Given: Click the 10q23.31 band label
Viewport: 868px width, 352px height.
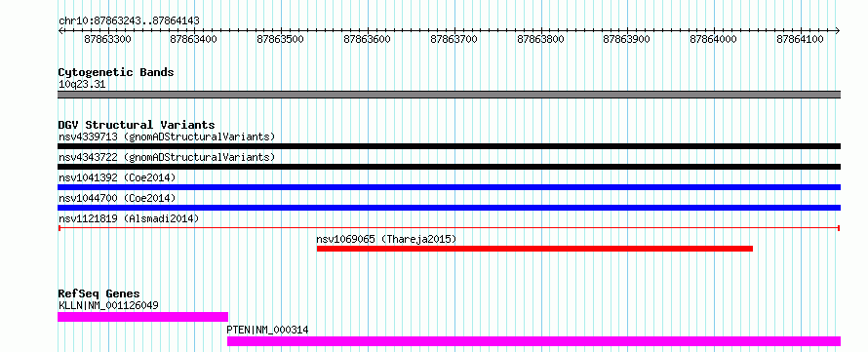Looking at the screenshot, I should [x=82, y=85].
